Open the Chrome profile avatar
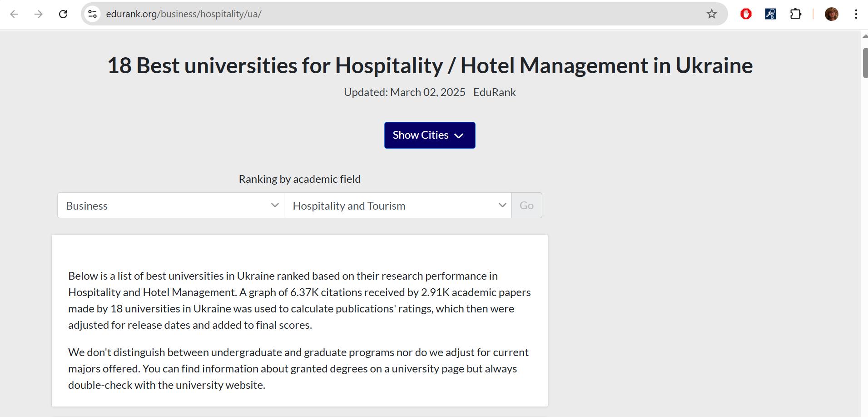868x417 pixels. click(x=832, y=14)
